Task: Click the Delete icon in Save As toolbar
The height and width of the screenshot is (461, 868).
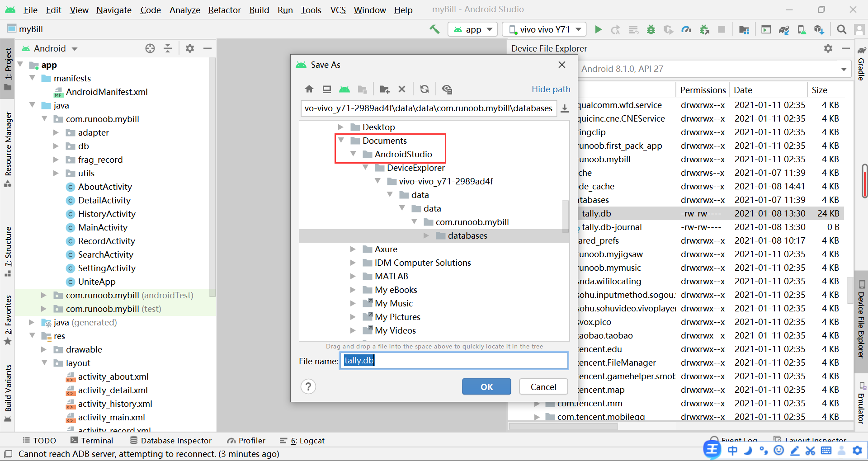Action: pos(402,89)
